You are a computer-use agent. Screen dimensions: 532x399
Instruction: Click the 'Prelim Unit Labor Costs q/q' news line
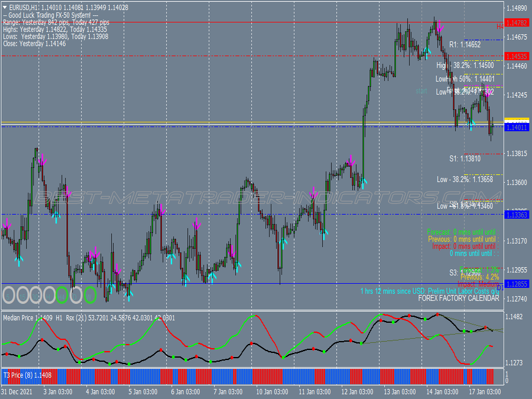click(x=430, y=291)
